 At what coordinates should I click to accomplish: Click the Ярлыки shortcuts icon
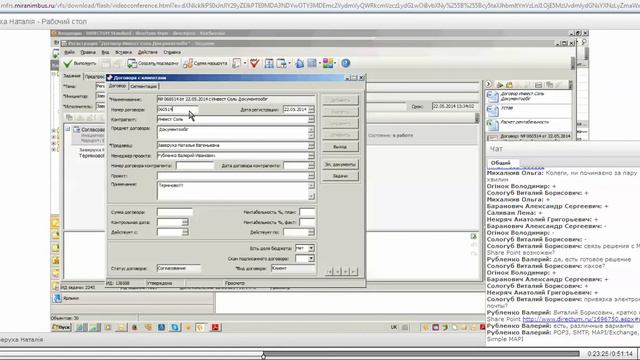[58, 298]
